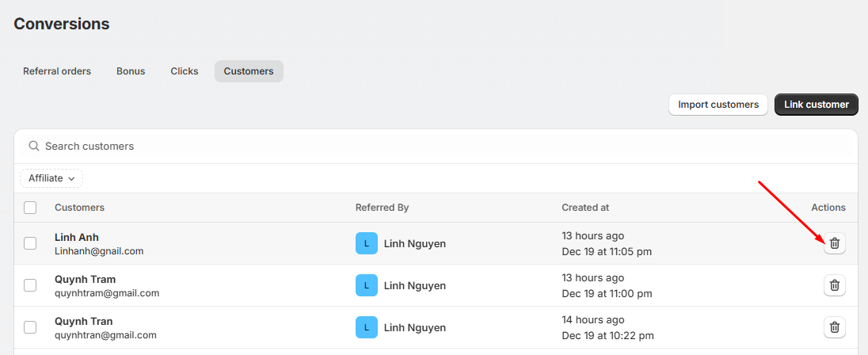Click trash icon for Quynh Tram row
This screenshot has height=355, width=868.
pyautogui.click(x=834, y=285)
